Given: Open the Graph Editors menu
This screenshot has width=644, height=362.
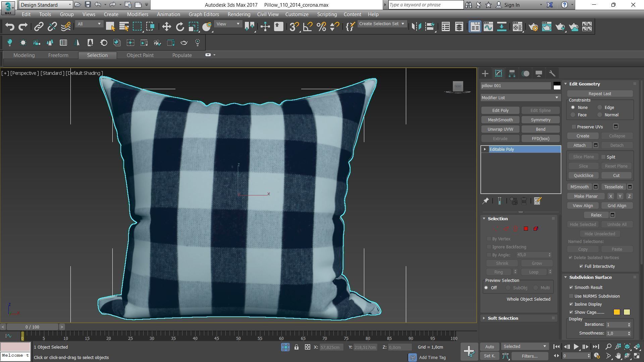Looking at the screenshot, I should point(204,14).
